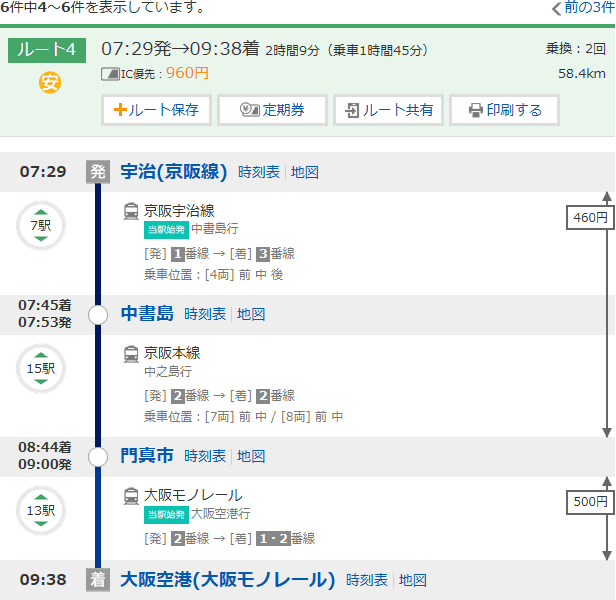Click the train icon beside 京阪宇治線
The image size is (616, 600).
tap(131, 211)
